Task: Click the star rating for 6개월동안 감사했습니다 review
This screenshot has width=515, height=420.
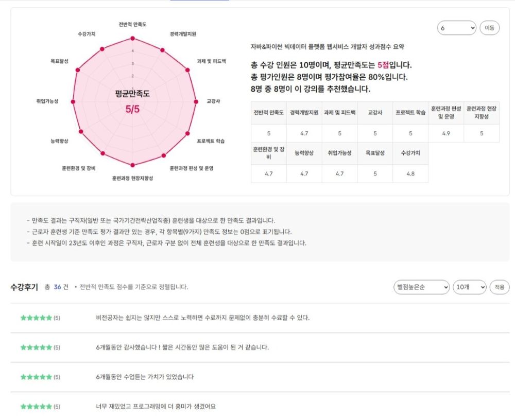Action: pyautogui.click(x=36, y=347)
